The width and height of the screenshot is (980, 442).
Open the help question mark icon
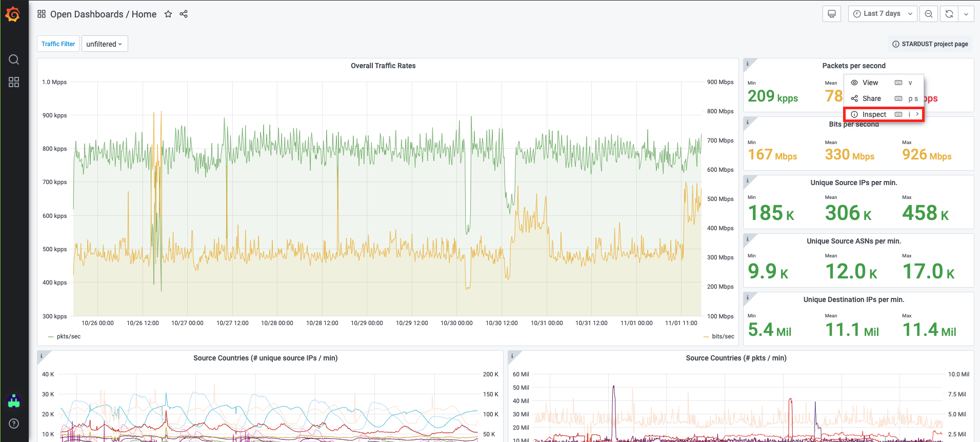point(14,424)
